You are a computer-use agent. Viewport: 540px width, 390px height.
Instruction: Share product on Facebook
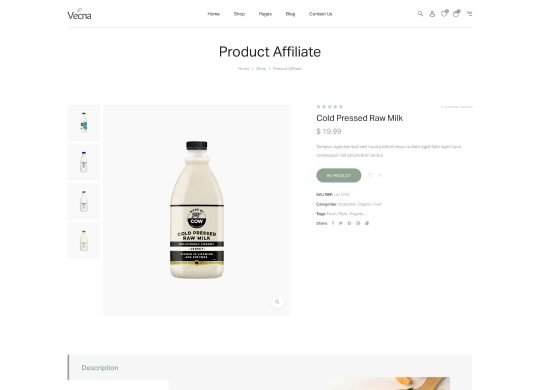click(333, 223)
